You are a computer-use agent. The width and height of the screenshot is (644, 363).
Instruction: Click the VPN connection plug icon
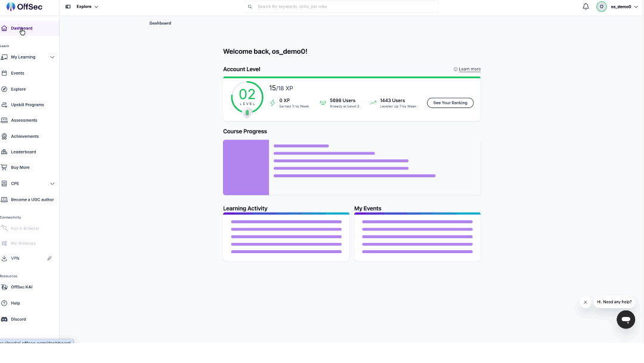[49, 259]
